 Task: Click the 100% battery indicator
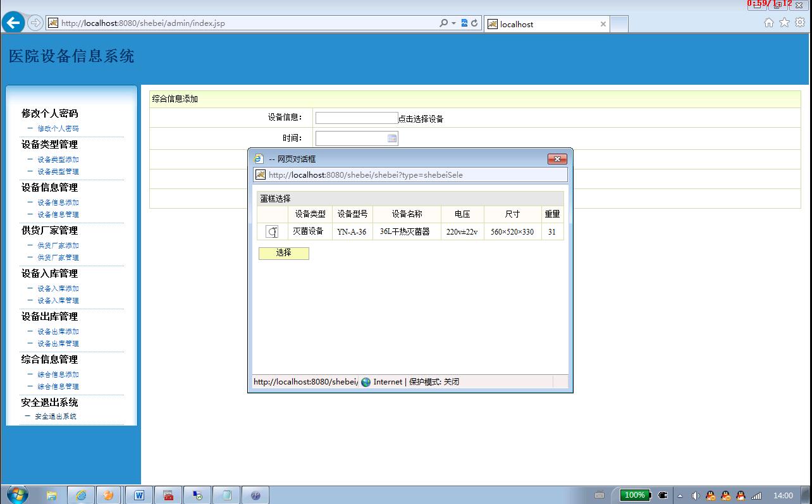click(635, 495)
